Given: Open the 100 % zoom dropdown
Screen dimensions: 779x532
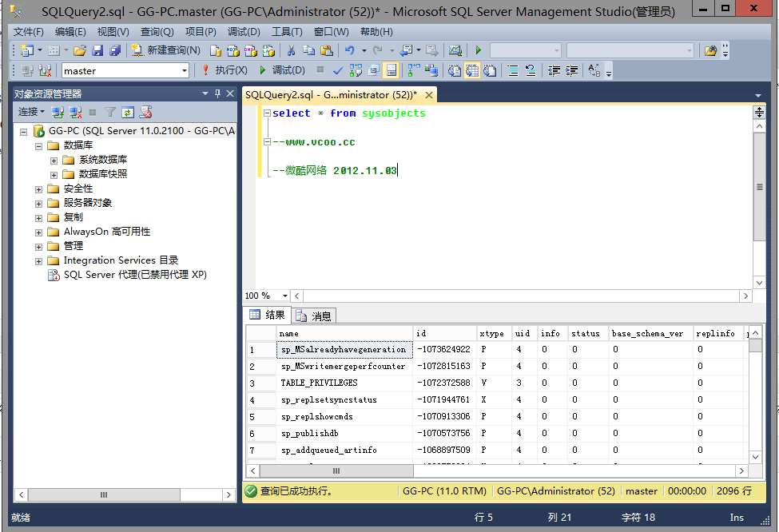Looking at the screenshot, I should click(284, 296).
